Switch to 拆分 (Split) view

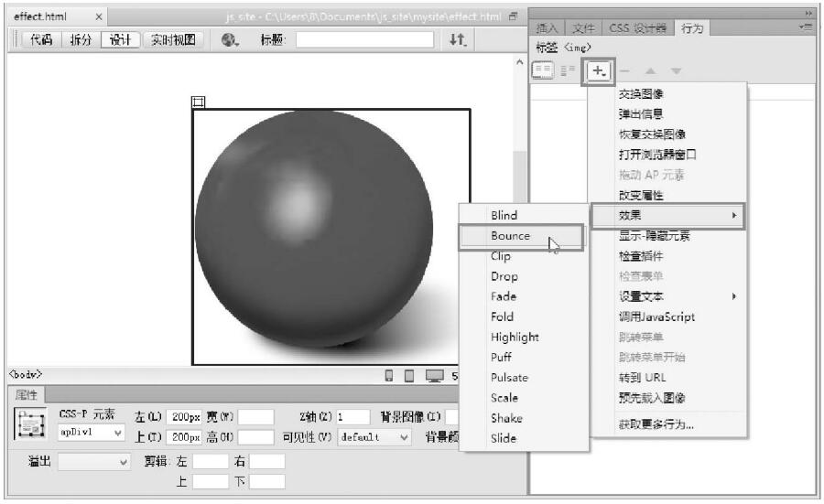pos(81,40)
